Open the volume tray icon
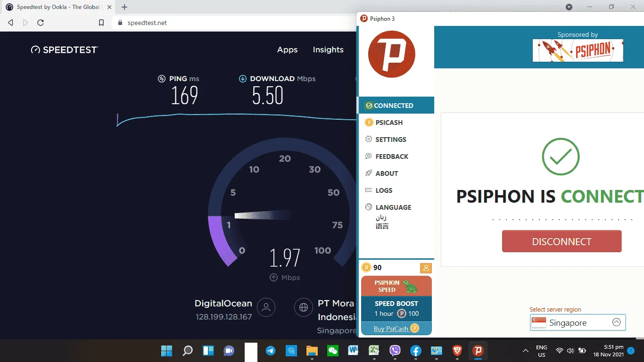 point(570,351)
